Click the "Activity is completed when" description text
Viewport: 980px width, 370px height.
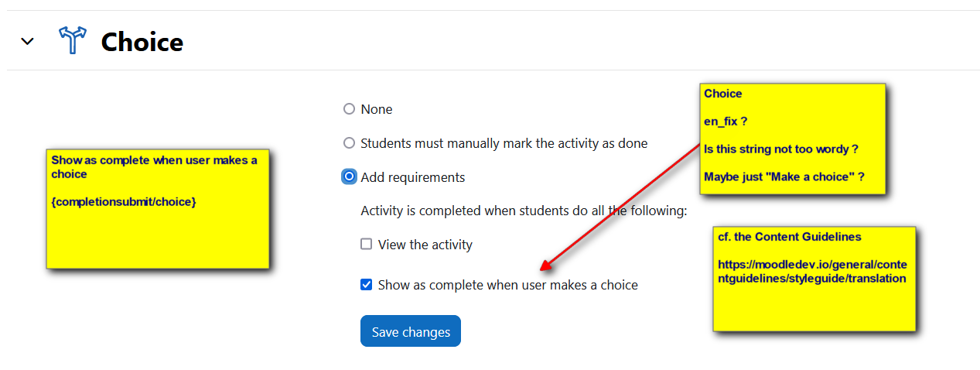pos(524,211)
